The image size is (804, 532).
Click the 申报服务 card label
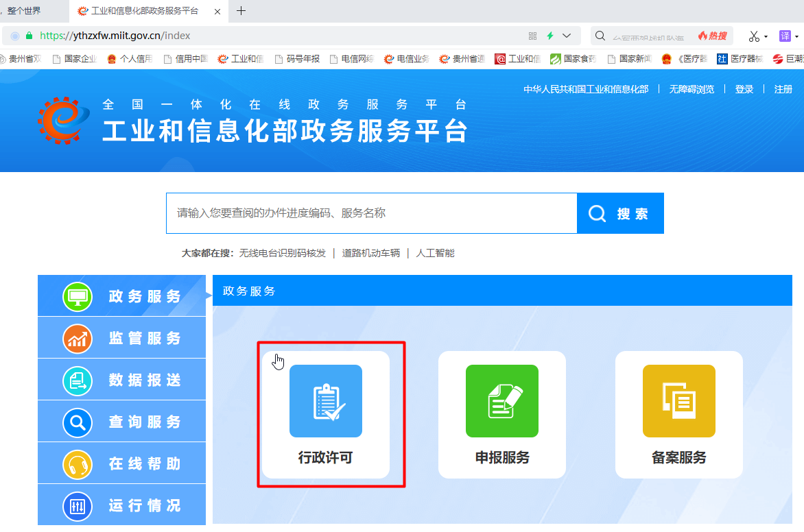click(502, 457)
